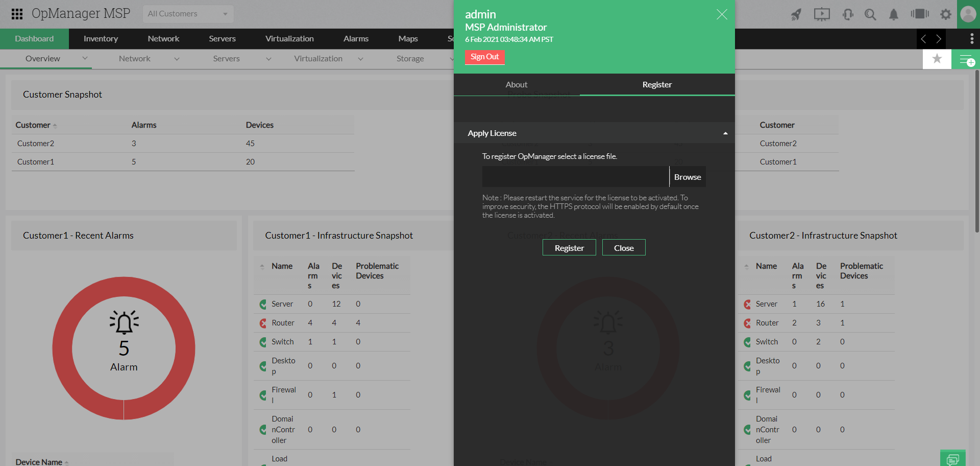Expand the Servers submenu chevron

pyautogui.click(x=268, y=59)
